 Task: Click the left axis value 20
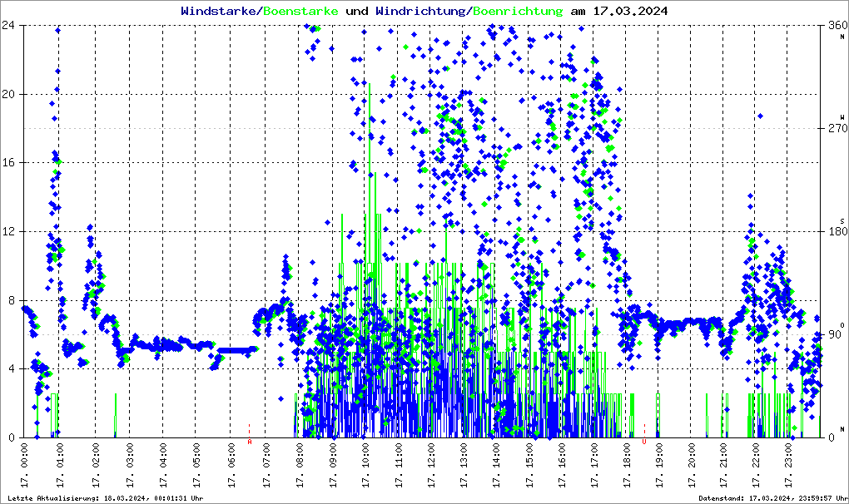point(7,94)
